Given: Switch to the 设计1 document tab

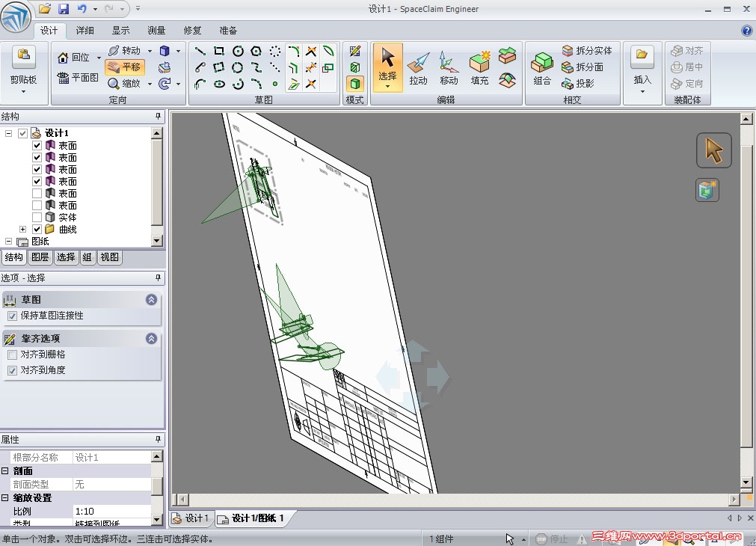Looking at the screenshot, I should 191,518.
